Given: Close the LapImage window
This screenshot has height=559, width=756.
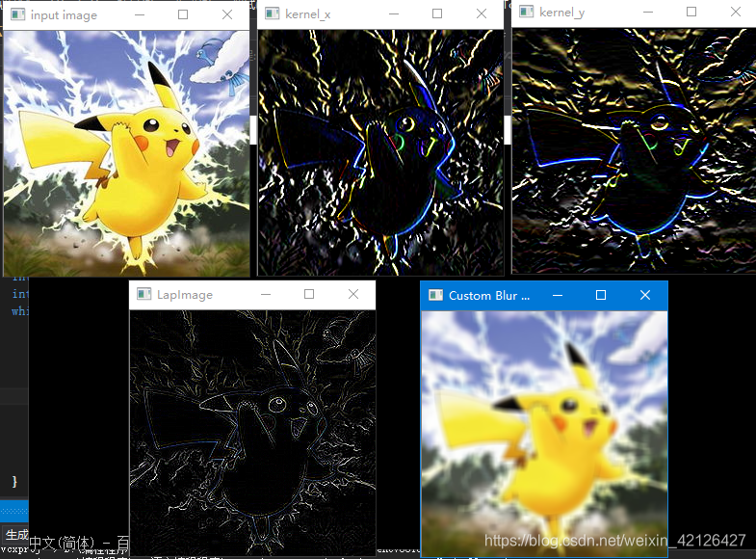Looking at the screenshot, I should tap(353, 294).
